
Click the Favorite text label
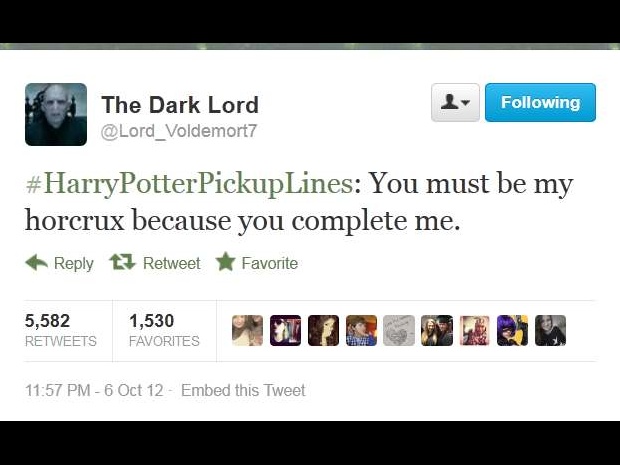point(270,263)
